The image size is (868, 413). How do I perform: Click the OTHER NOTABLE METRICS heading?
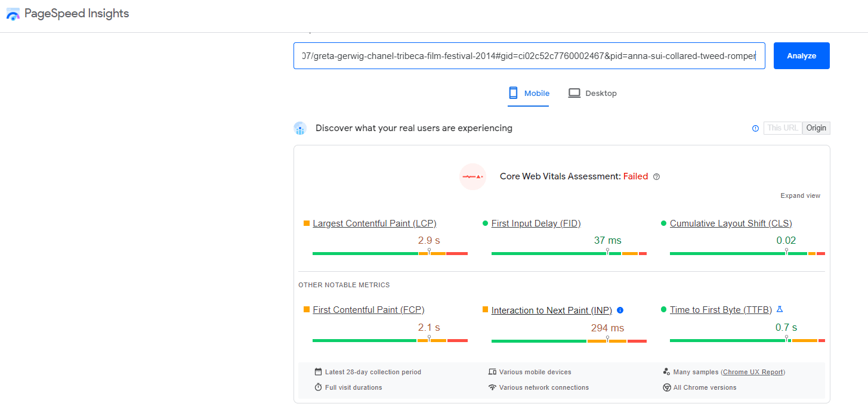[x=344, y=285]
